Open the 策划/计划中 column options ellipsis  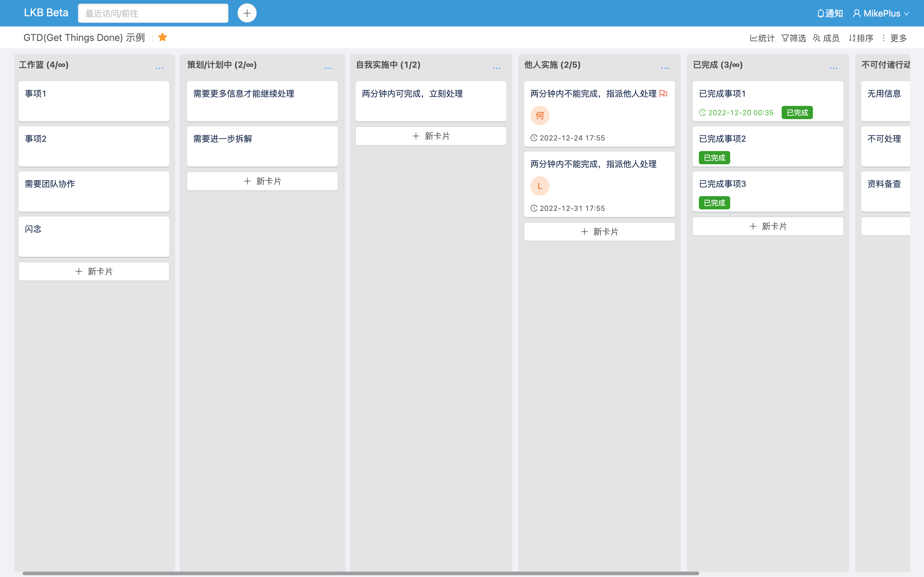point(328,68)
